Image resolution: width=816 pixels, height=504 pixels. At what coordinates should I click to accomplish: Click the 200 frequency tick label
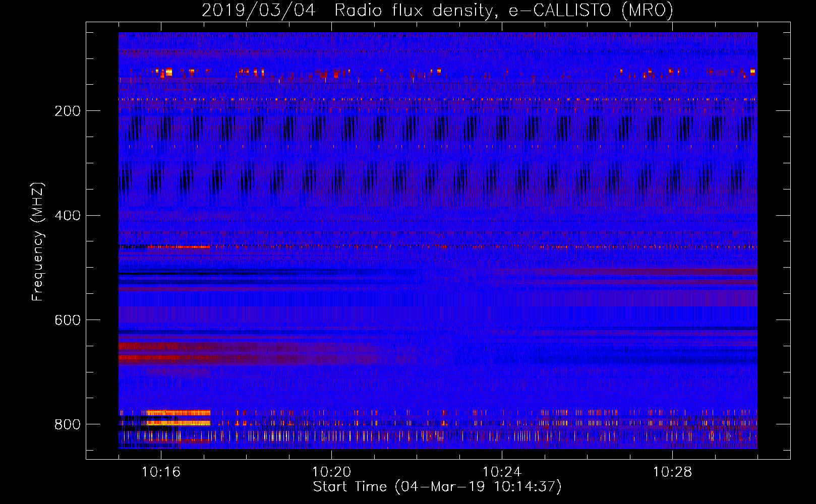[x=68, y=111]
